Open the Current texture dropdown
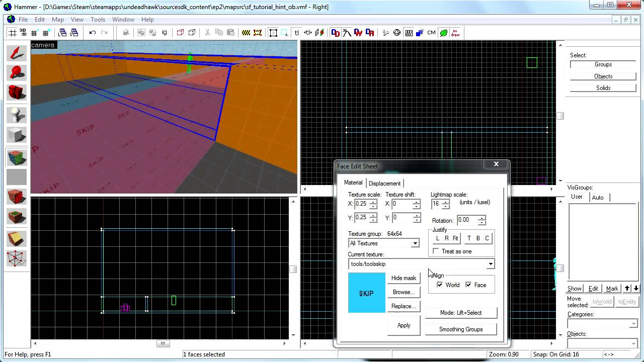 (x=491, y=264)
